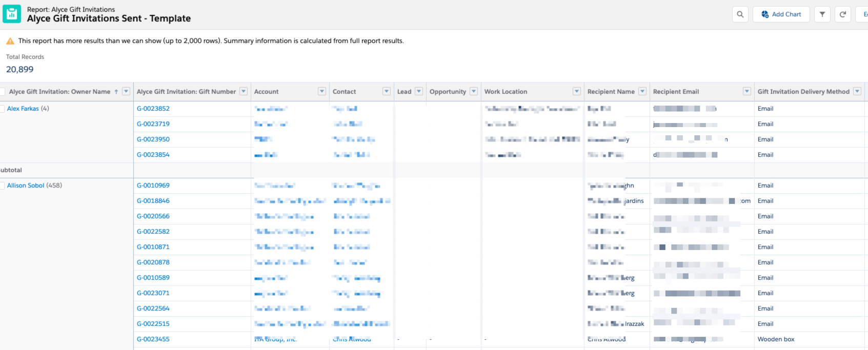Screen dimensions: 868x350
Task: Open gift record G-0020566
Action: (x=153, y=216)
